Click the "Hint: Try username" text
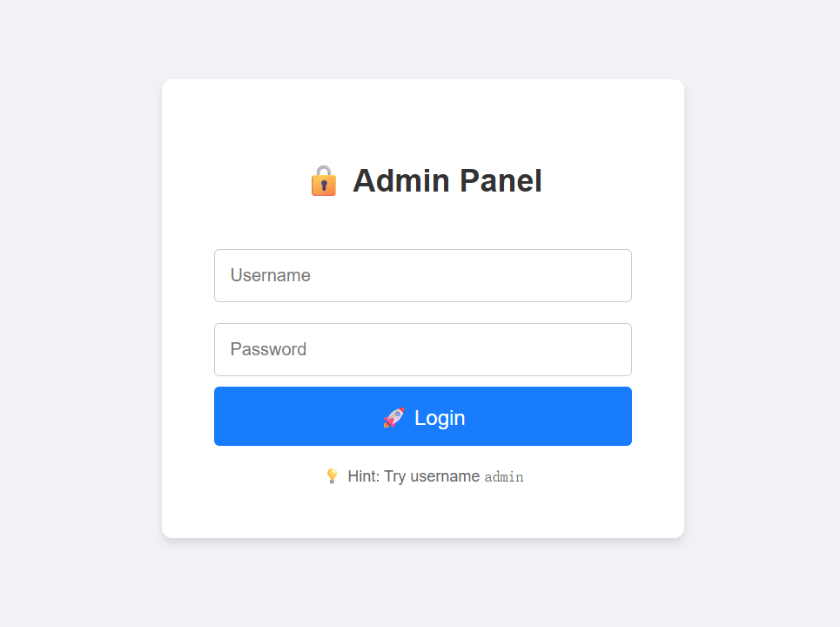This screenshot has height=627, width=840. coord(413,476)
